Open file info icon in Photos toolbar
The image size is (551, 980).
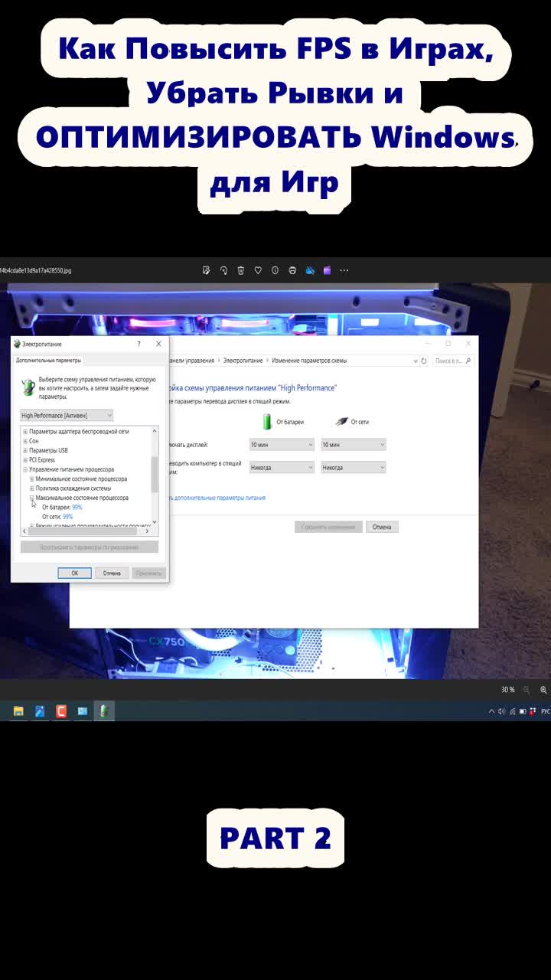[x=275, y=270]
